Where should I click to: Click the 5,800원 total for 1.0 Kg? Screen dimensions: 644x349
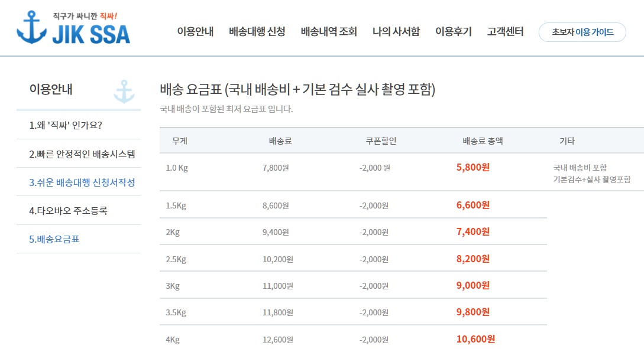click(473, 168)
